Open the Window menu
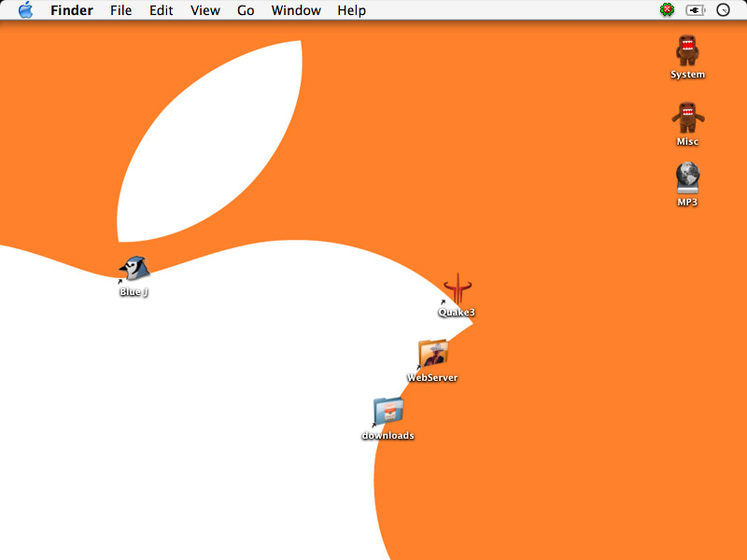747x560 pixels. (296, 10)
